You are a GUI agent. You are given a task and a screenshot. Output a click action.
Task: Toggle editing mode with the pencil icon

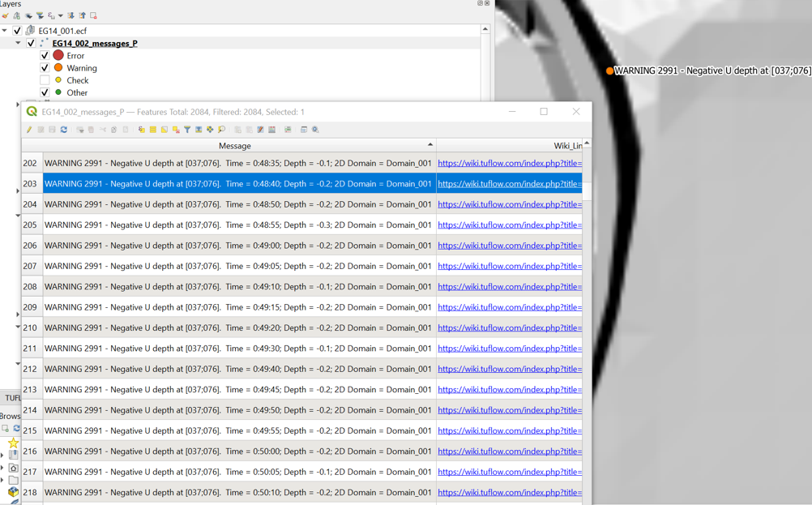(28, 129)
